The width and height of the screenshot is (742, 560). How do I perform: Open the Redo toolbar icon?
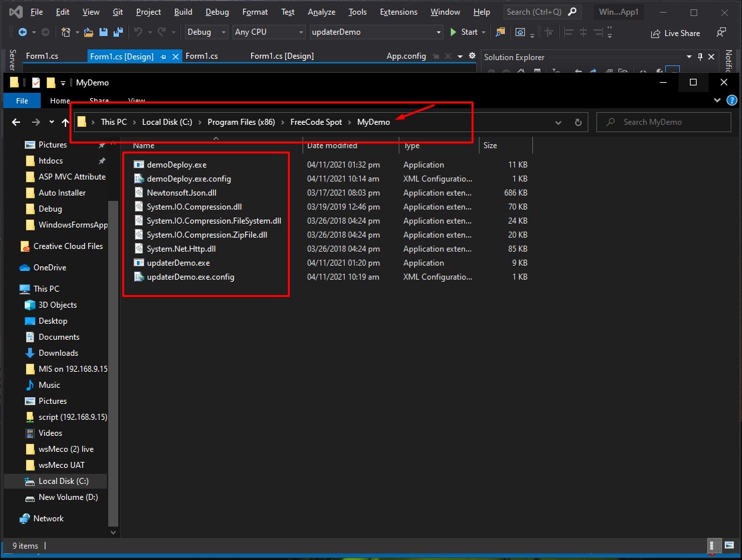point(160,31)
